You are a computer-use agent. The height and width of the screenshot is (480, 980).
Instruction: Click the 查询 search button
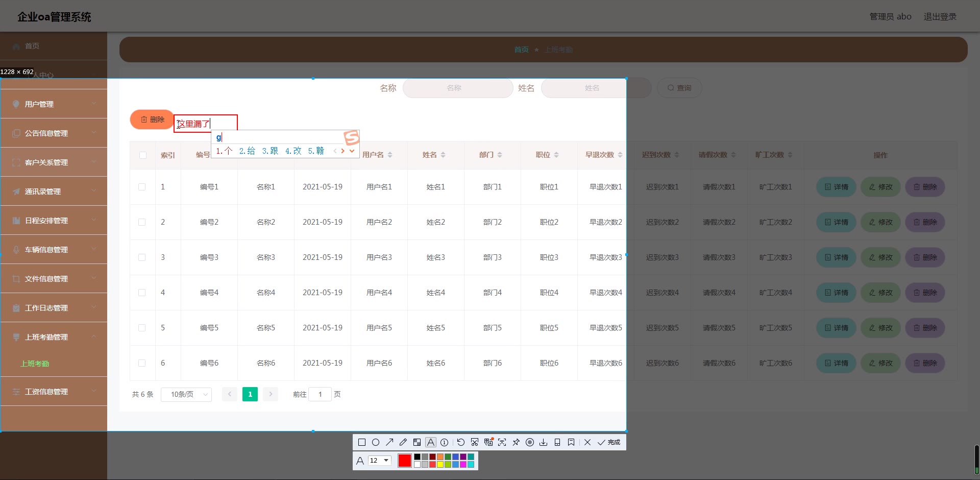[679, 88]
